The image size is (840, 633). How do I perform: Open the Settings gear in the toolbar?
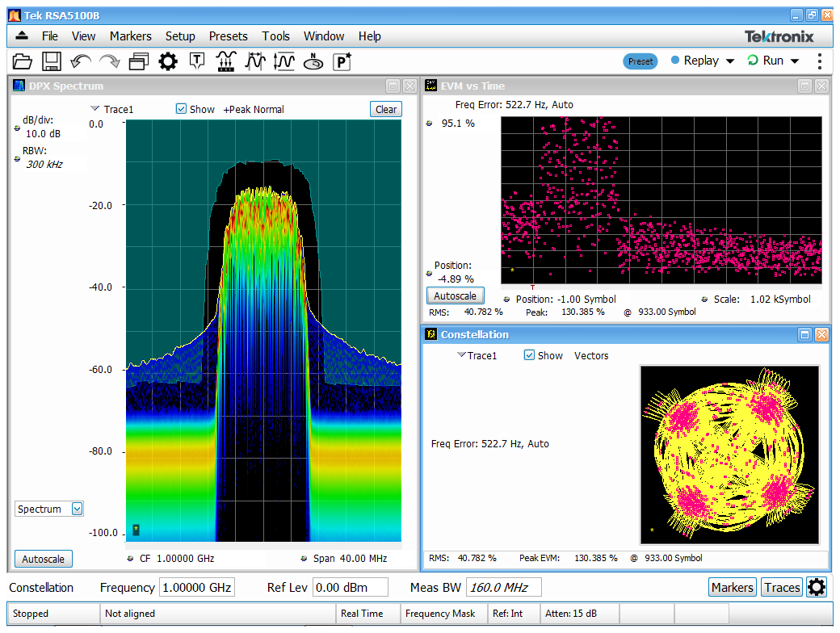point(168,61)
